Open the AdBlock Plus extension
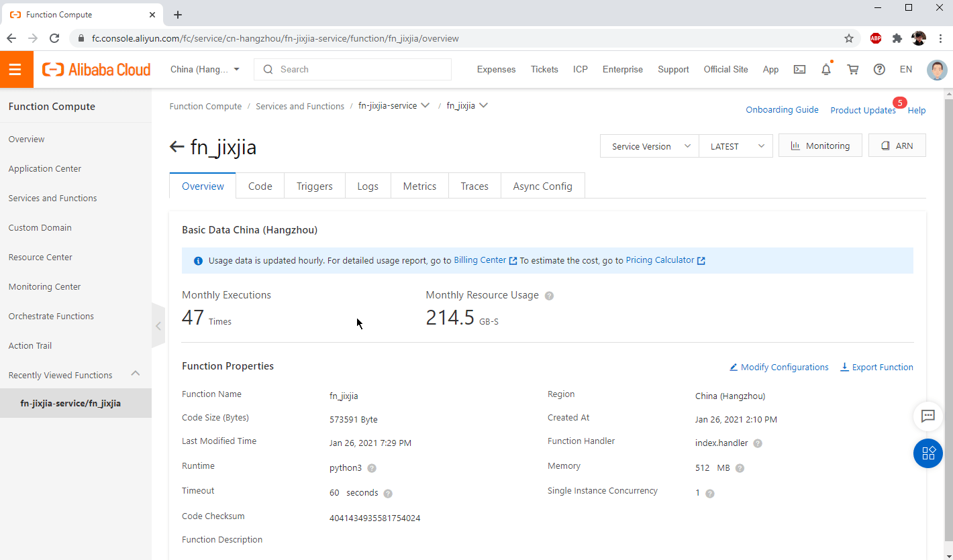The image size is (953, 560). [x=876, y=38]
